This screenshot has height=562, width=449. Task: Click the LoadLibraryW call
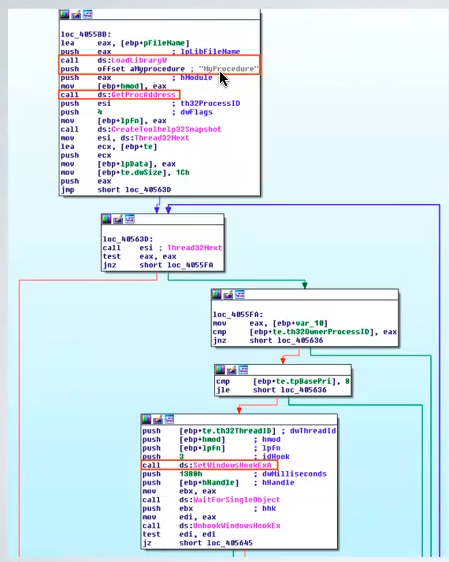tap(139, 60)
